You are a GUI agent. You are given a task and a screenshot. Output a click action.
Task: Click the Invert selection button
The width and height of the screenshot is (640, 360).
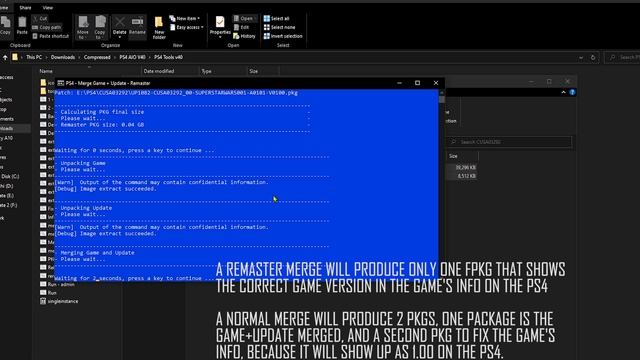pyautogui.click(x=283, y=36)
